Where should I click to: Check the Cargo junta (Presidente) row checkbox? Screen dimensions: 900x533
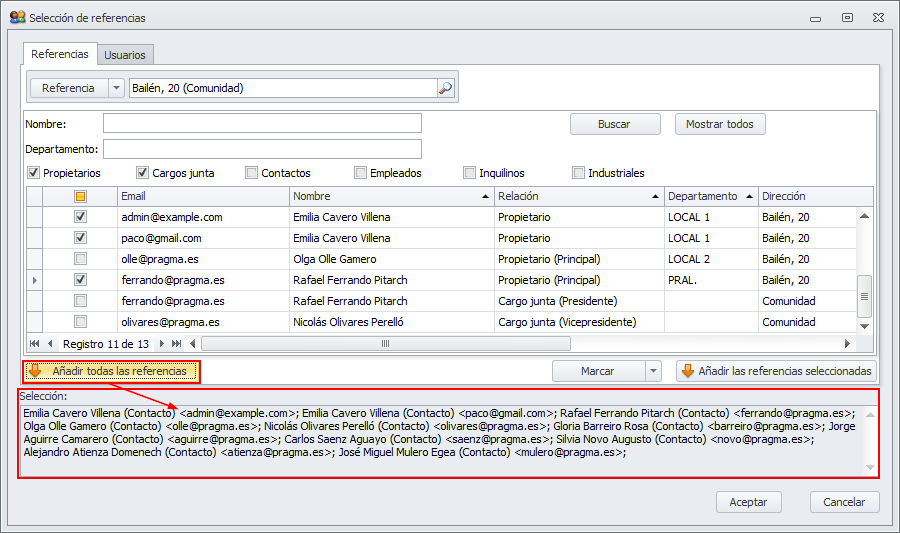tap(80, 301)
